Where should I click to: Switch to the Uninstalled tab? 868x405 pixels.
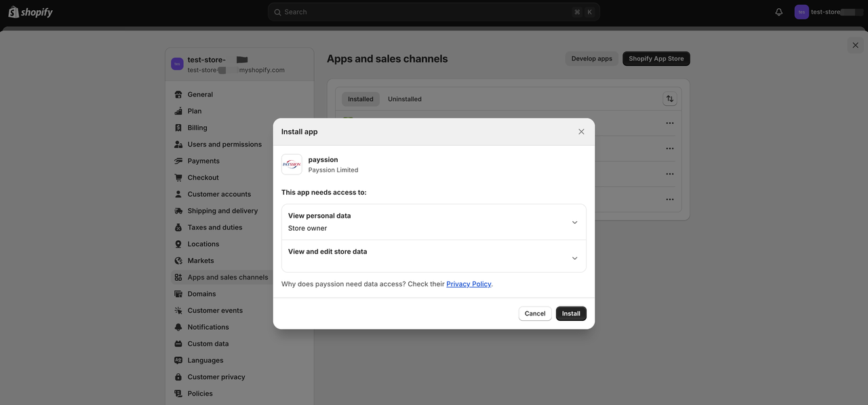(405, 98)
